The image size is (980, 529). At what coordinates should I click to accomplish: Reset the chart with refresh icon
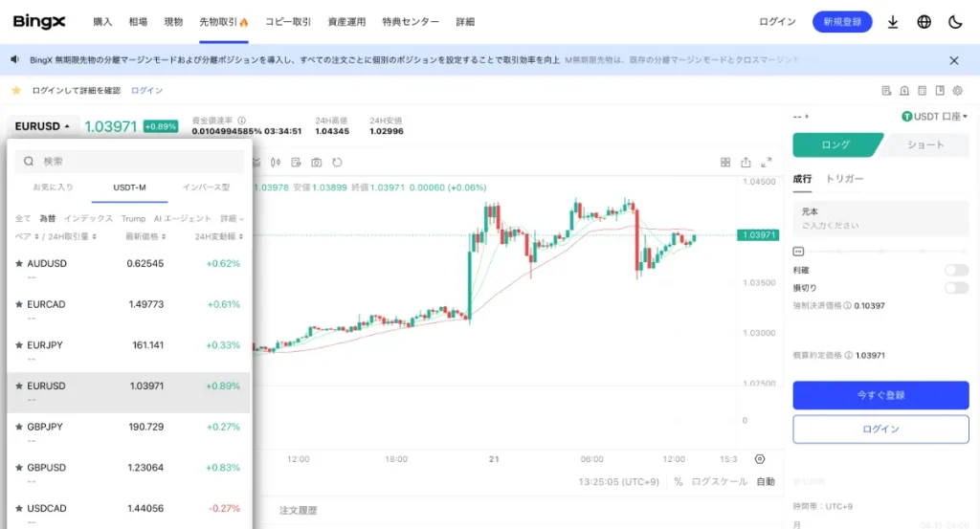337,163
